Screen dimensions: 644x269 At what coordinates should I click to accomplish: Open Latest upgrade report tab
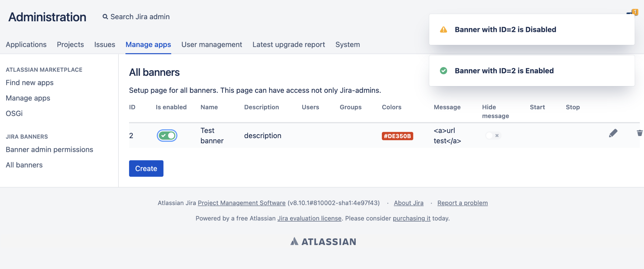pos(289,44)
